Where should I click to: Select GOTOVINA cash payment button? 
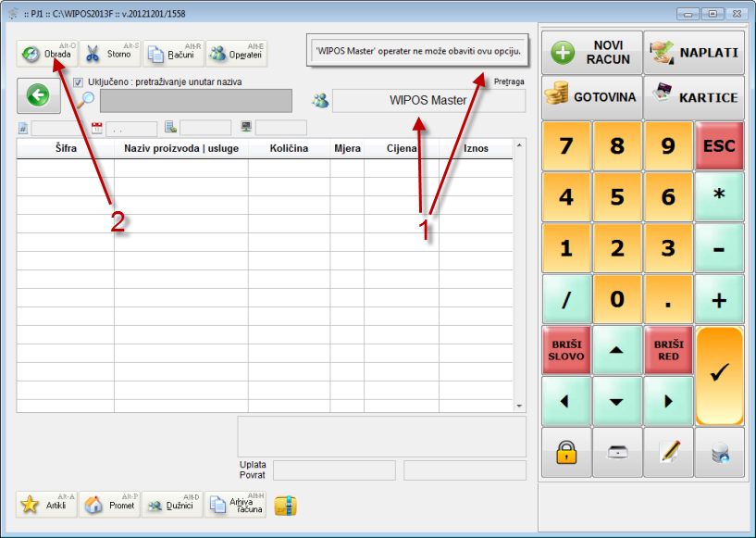591,97
